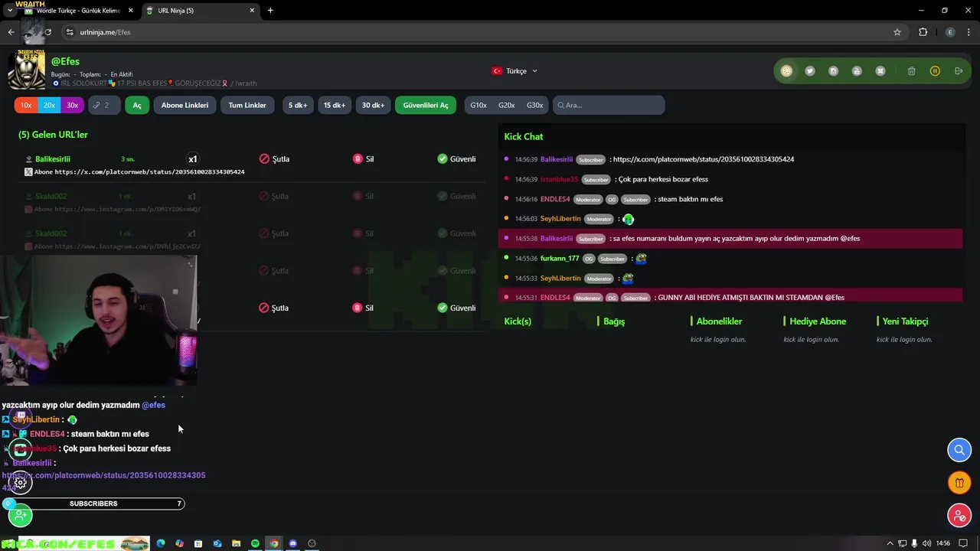
Task: Open the taskbar clock showing 14:56
Action: [x=943, y=543]
